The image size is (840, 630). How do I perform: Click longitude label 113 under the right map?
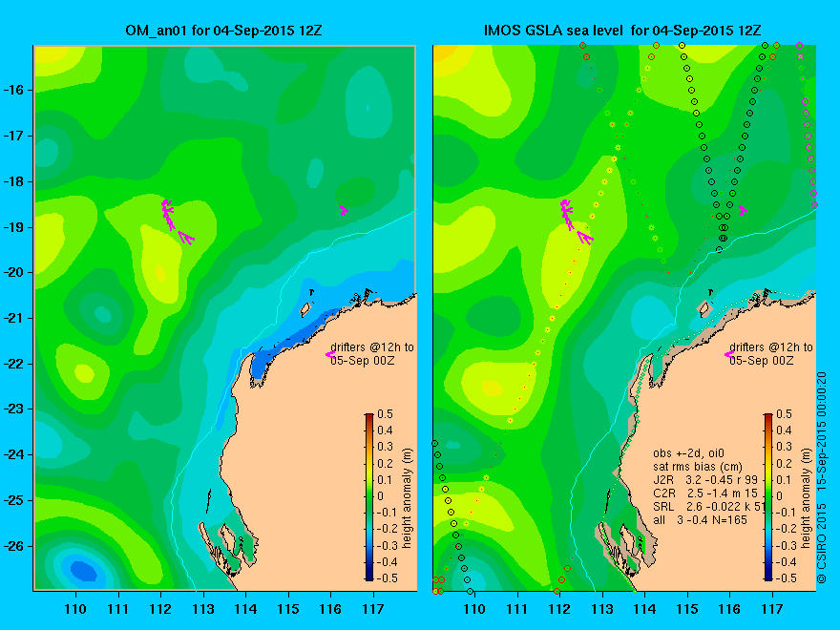[x=602, y=609]
